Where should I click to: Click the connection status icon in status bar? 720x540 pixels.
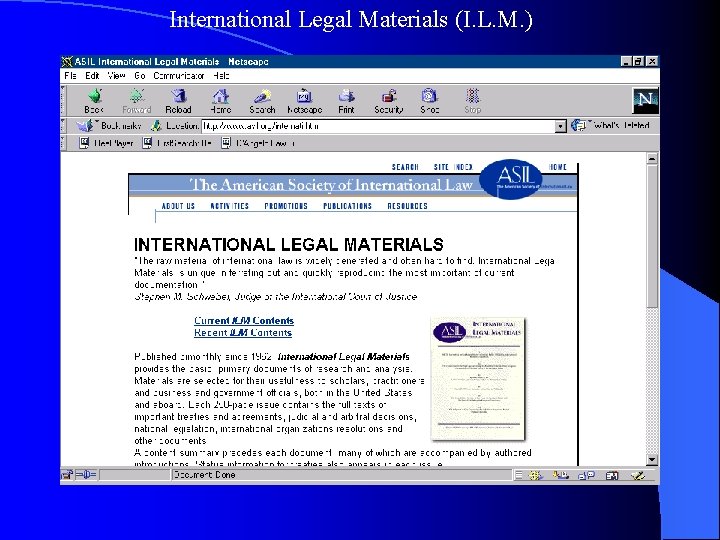[86, 475]
